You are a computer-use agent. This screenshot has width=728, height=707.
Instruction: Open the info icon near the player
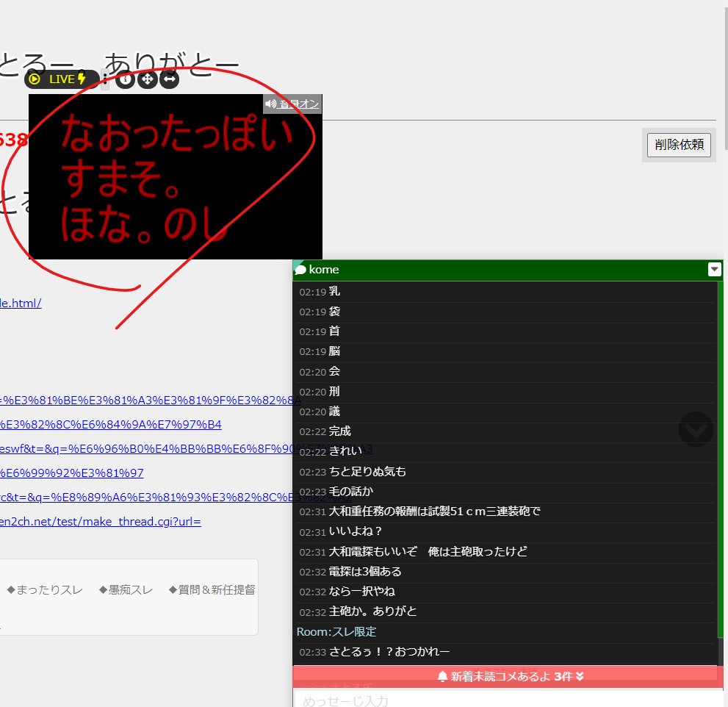click(125, 79)
